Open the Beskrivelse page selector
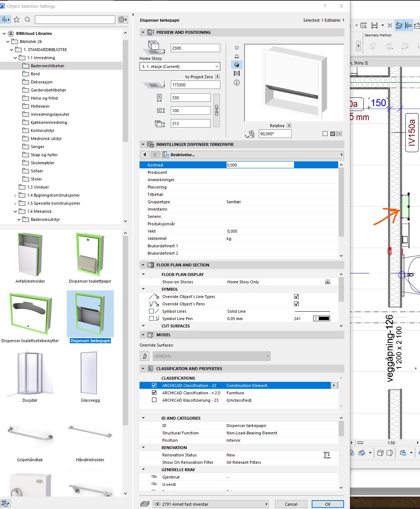Image resolution: width=420 pixels, height=509 pixels. [x=252, y=155]
